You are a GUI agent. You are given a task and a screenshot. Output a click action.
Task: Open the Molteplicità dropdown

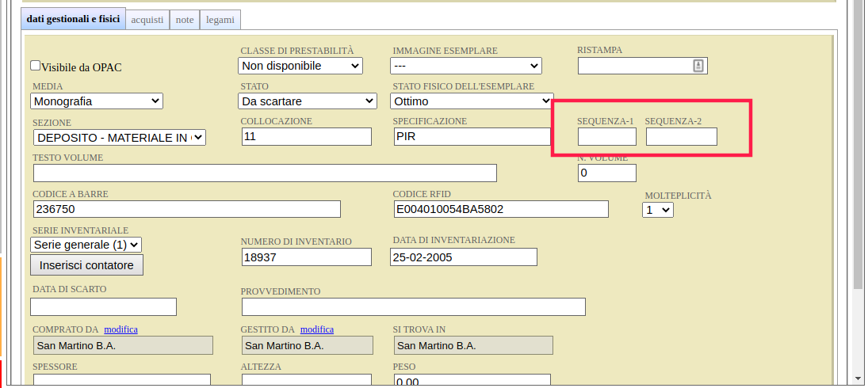pyautogui.click(x=657, y=210)
